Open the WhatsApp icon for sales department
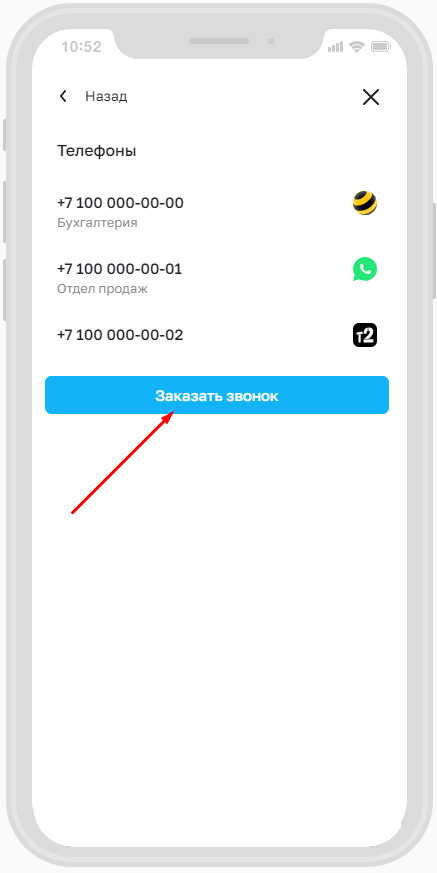The height and width of the screenshot is (873, 437). 365,269
